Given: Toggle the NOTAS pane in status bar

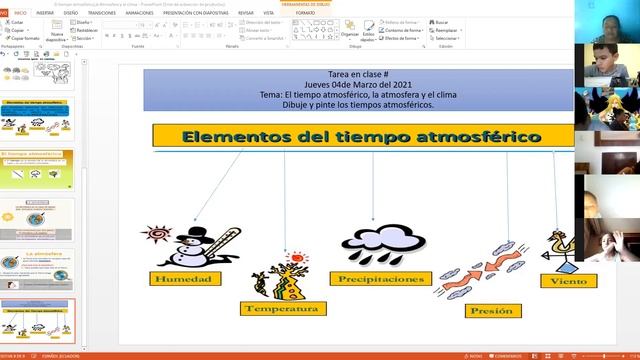Looking at the screenshot, I should pos(473,356).
